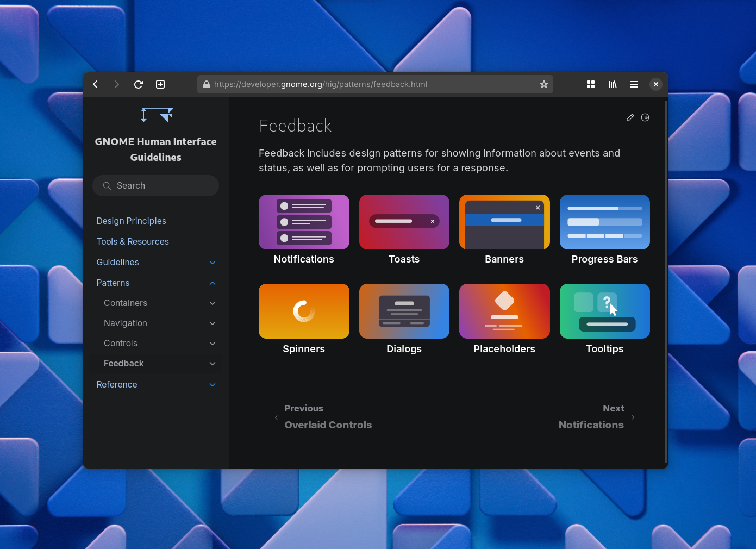This screenshot has height=549, width=756.
Task: Collapse the Patterns section chevron
Action: point(213,283)
